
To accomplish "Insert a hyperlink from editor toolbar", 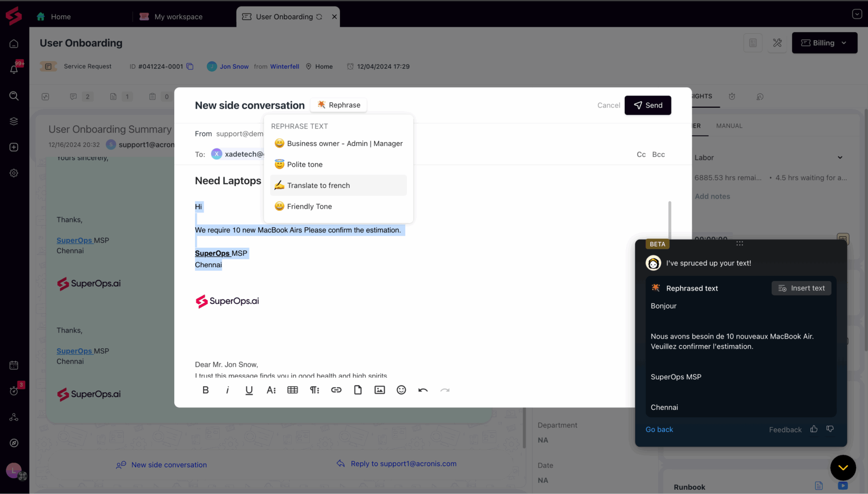I will 336,390.
